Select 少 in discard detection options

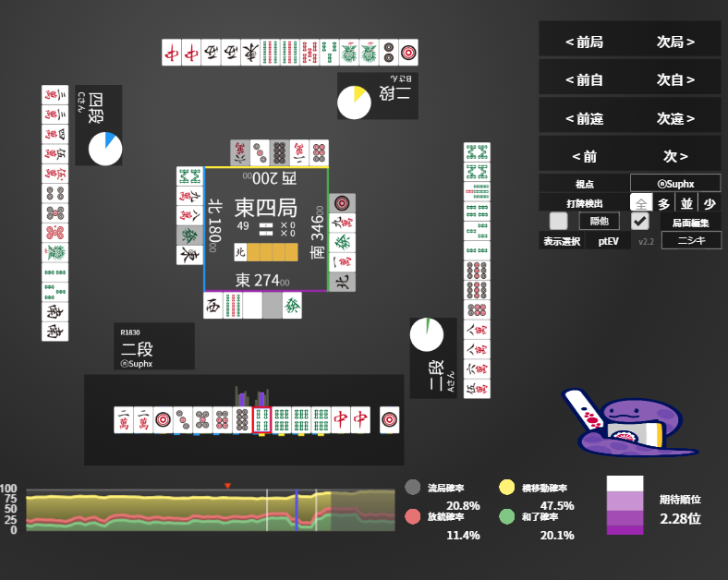click(709, 203)
